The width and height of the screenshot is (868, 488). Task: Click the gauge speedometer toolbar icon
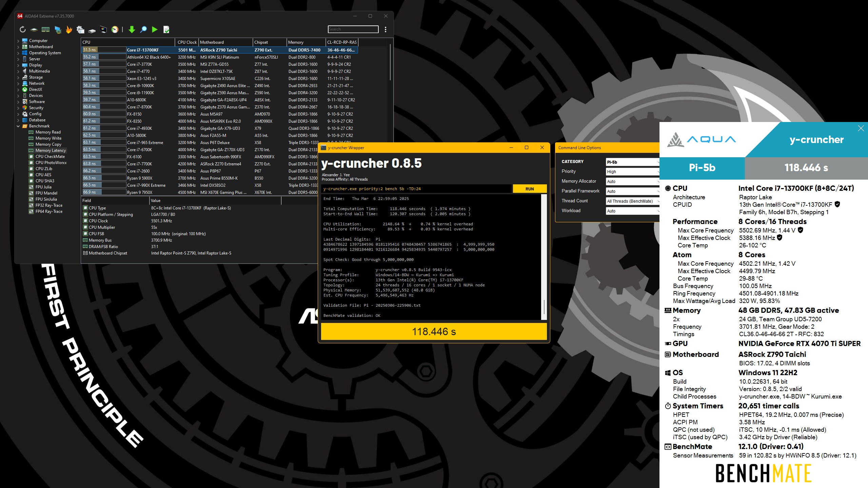tap(115, 29)
